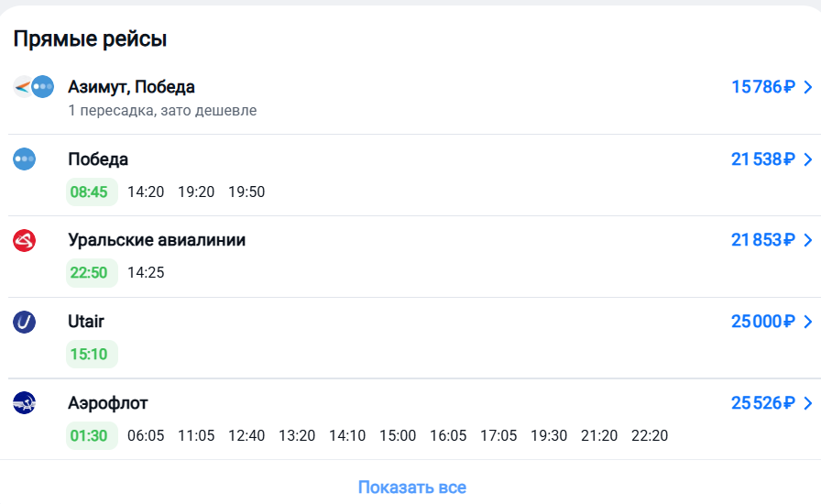Screen dimensions: 821x504
Task: Open the Победа offer arrow next to 21 538₽
Action: click(x=807, y=159)
